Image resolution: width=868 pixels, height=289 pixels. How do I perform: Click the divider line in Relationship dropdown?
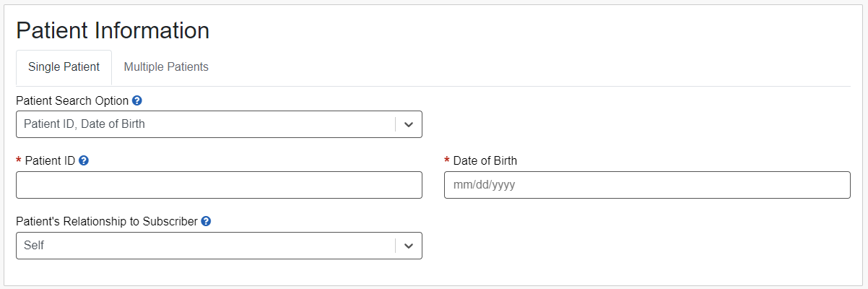396,246
